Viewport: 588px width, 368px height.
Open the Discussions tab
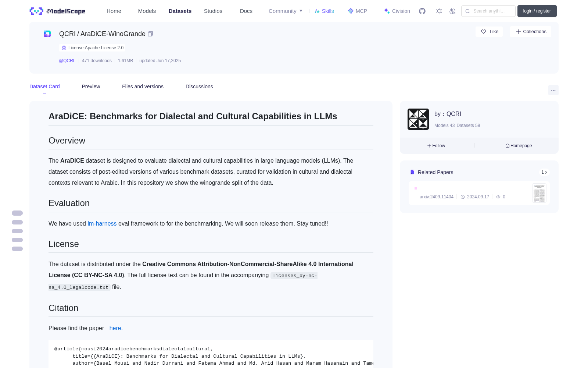(199, 86)
